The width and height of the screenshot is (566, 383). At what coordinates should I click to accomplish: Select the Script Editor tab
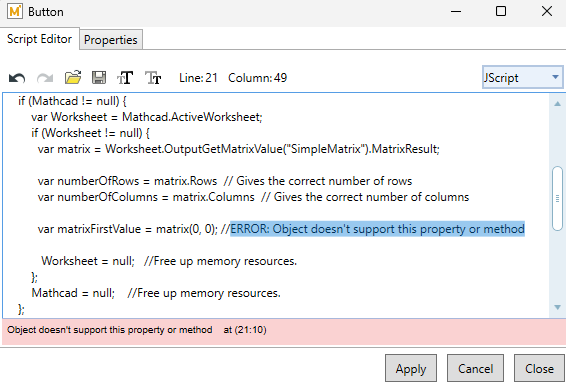[39, 39]
